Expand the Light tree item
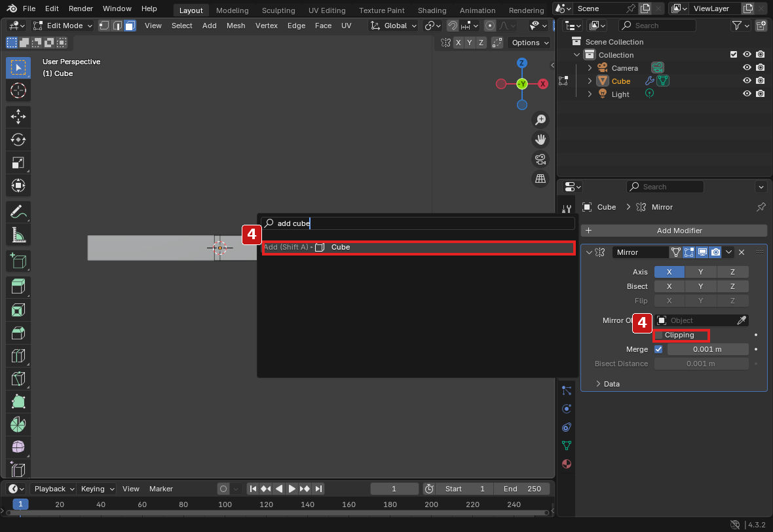This screenshot has height=532, width=773. [x=590, y=94]
